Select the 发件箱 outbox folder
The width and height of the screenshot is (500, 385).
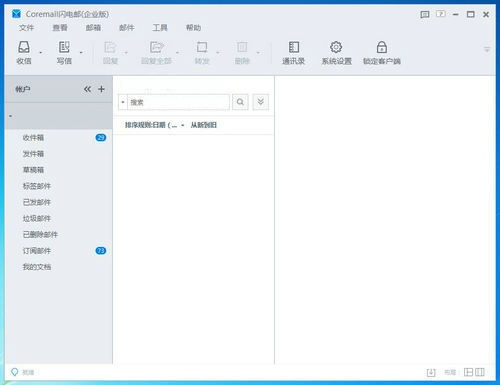[59, 154]
